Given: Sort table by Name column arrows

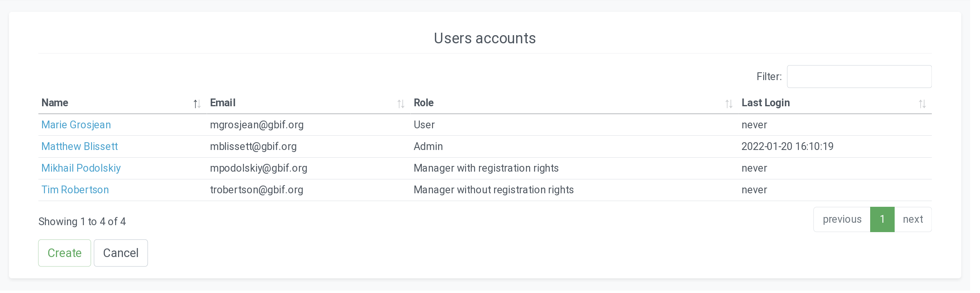Looking at the screenshot, I should click(x=197, y=104).
